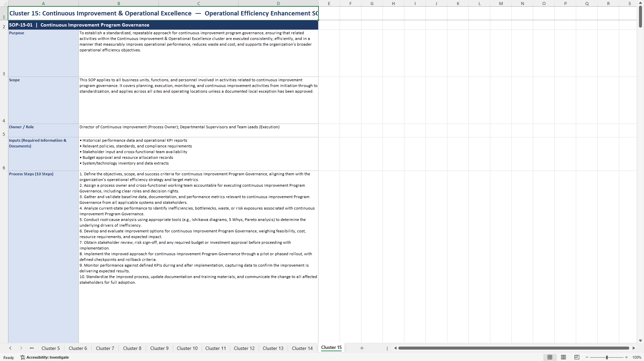The width and height of the screenshot is (644, 361).
Task: Go to the Cluster 8 sheet tab
Action: pyautogui.click(x=132, y=348)
